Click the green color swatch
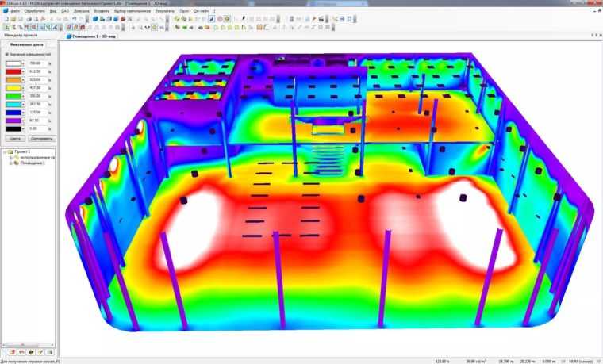 click(x=13, y=95)
